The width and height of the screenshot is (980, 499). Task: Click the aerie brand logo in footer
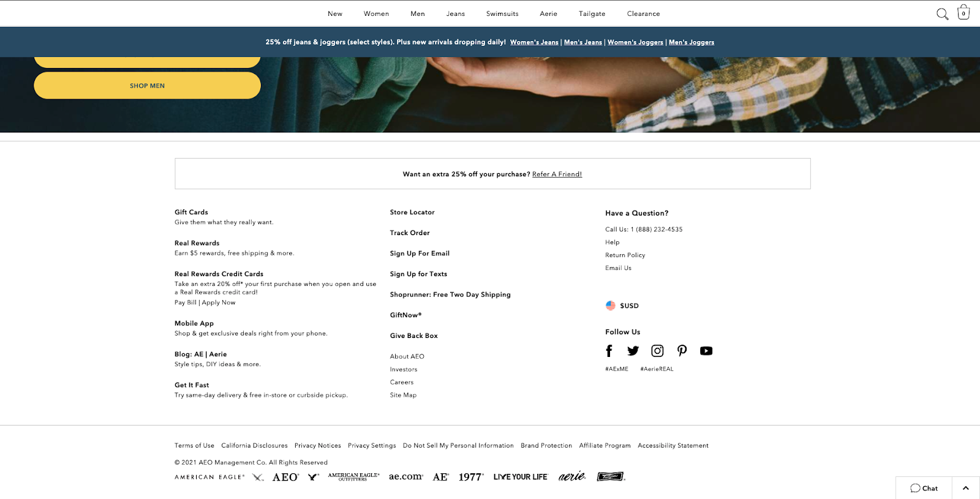coord(572,476)
